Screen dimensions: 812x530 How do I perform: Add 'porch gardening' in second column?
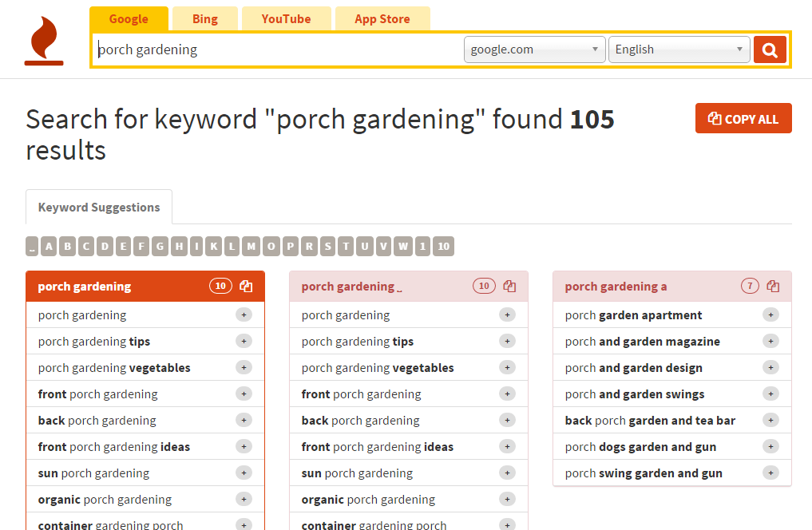pos(508,314)
